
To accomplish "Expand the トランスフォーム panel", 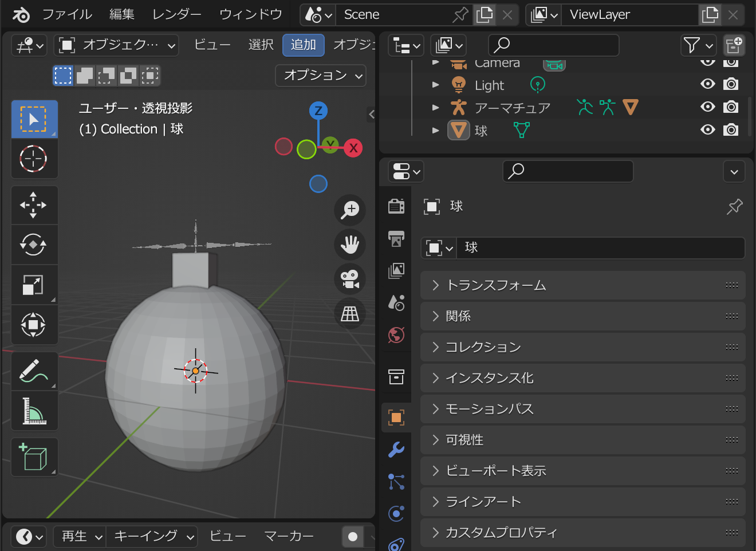I will 582,285.
